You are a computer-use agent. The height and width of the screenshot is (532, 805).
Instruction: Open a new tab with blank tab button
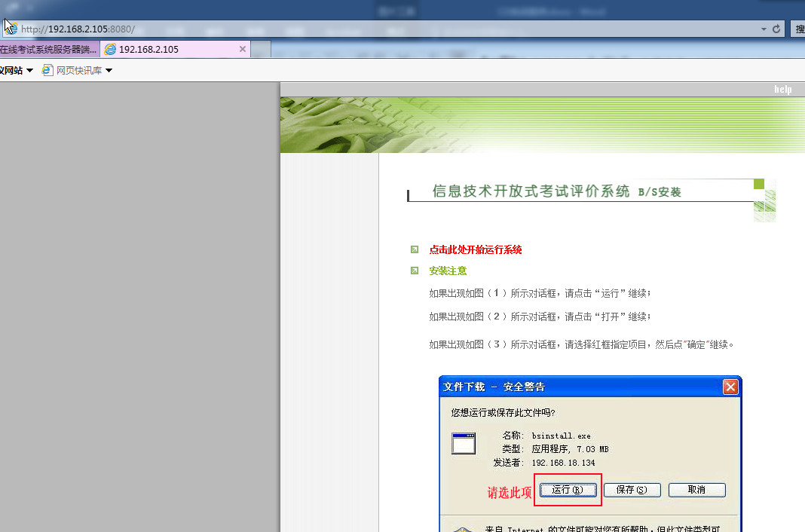(261, 50)
